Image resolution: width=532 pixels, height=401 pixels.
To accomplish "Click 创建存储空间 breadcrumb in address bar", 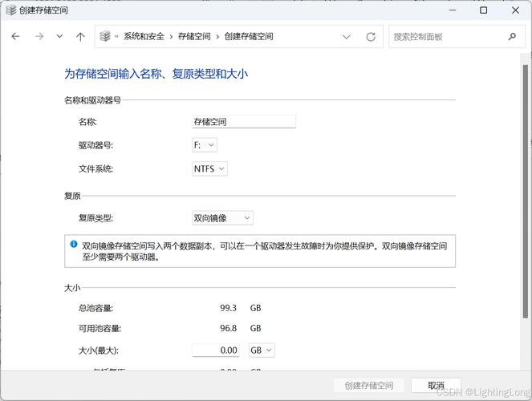I will tap(249, 36).
